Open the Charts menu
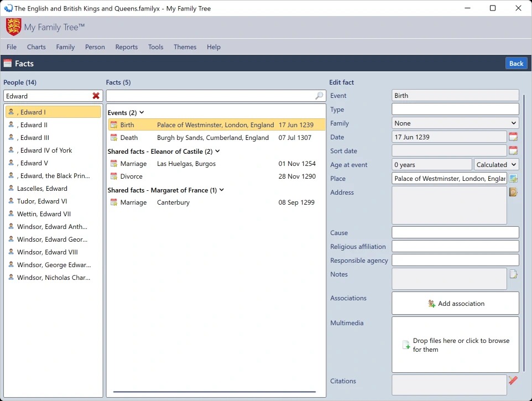532x401 pixels. click(36, 47)
